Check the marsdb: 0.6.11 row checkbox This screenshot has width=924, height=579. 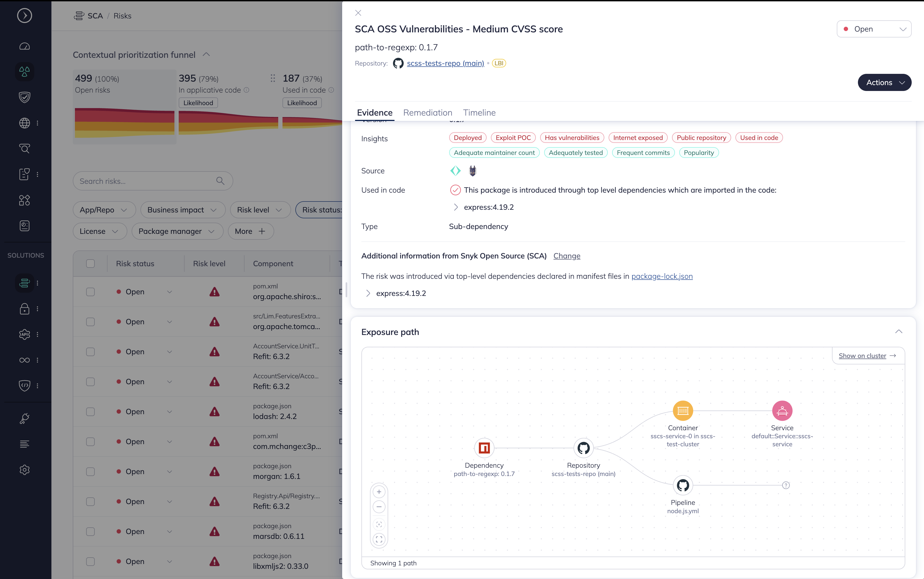click(90, 532)
